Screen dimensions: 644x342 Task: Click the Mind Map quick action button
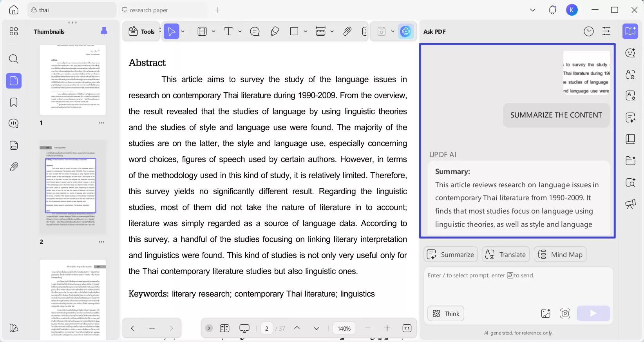click(x=560, y=255)
